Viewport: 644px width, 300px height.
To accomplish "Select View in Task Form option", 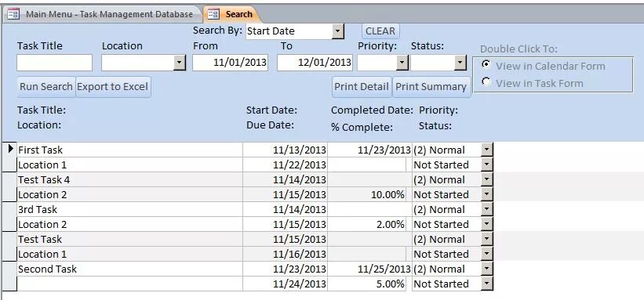I will [x=486, y=82].
